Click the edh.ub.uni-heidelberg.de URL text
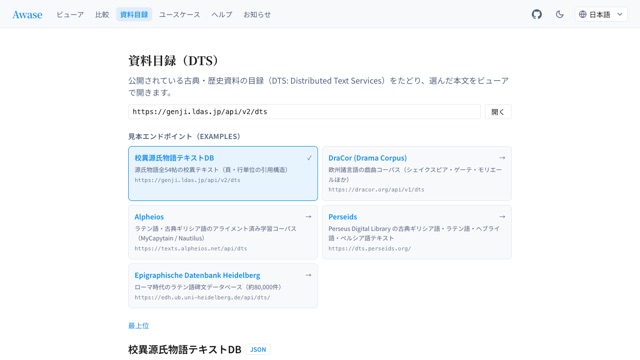The height and width of the screenshot is (360, 640). click(x=202, y=297)
